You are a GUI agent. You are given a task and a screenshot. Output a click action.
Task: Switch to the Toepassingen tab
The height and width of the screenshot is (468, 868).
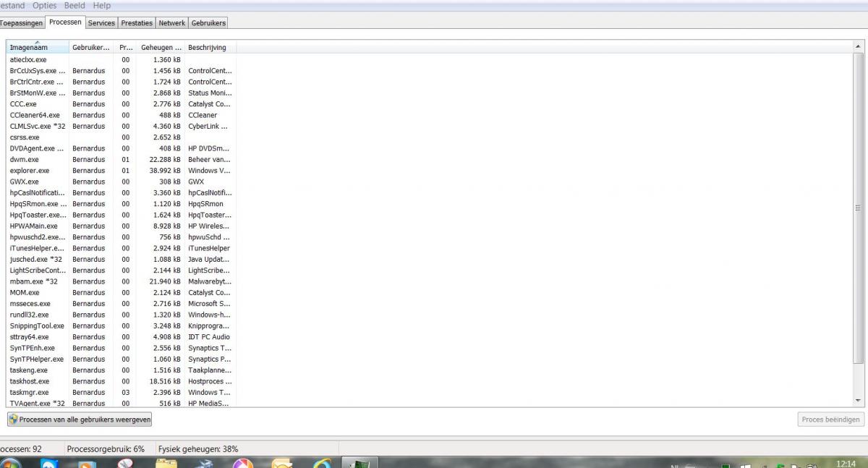pyautogui.click(x=22, y=23)
